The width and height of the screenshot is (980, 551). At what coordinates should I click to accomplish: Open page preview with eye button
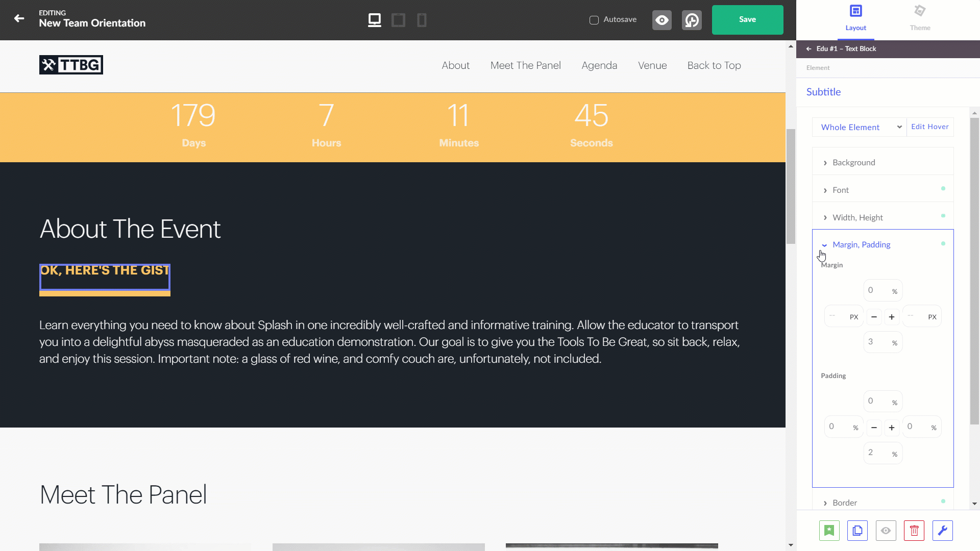coord(662,20)
